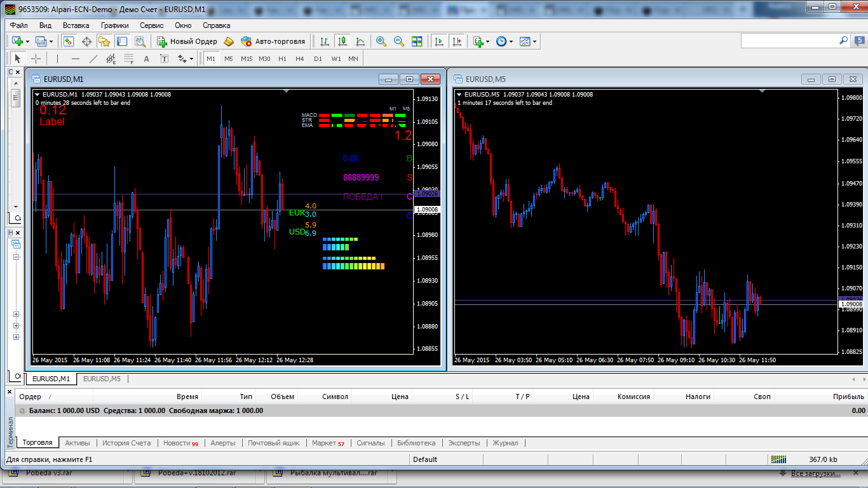Switch timeframe to M15
Viewport: 868px width, 488px height.
click(x=247, y=58)
